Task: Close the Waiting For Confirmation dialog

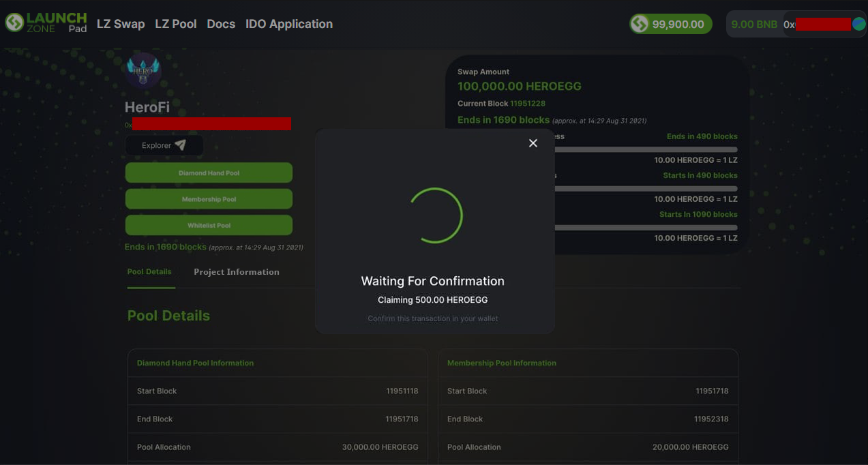Action: pyautogui.click(x=533, y=143)
